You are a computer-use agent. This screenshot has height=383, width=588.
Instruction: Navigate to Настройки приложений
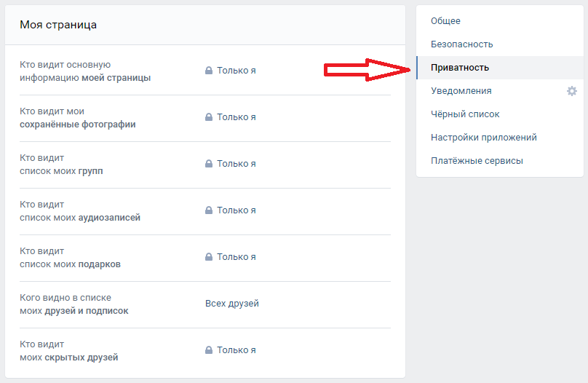click(483, 138)
